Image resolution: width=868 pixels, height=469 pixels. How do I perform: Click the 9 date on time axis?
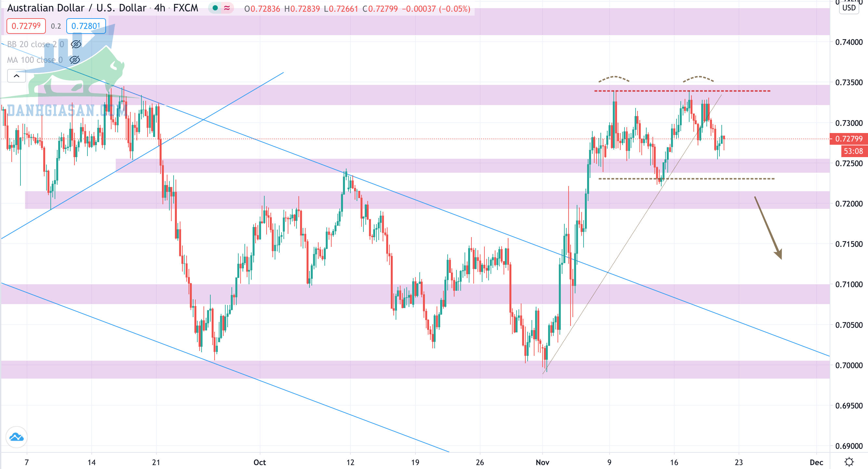point(609,462)
